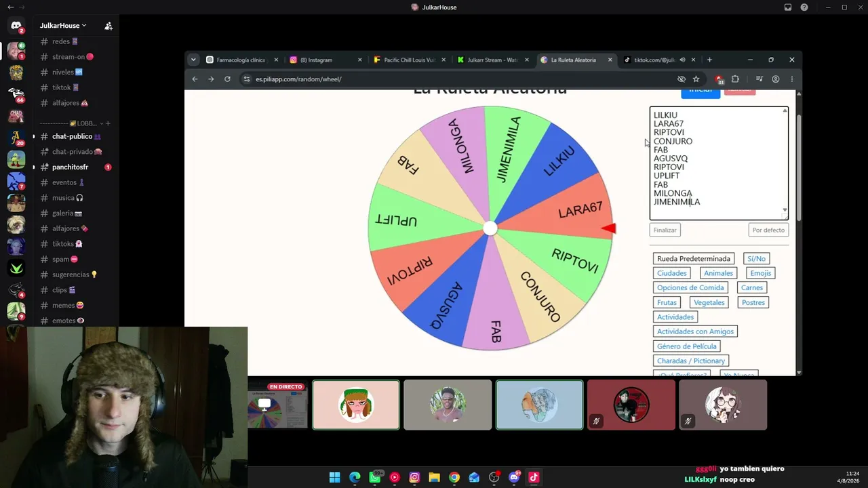Select the Animales wheel preset

tap(718, 273)
